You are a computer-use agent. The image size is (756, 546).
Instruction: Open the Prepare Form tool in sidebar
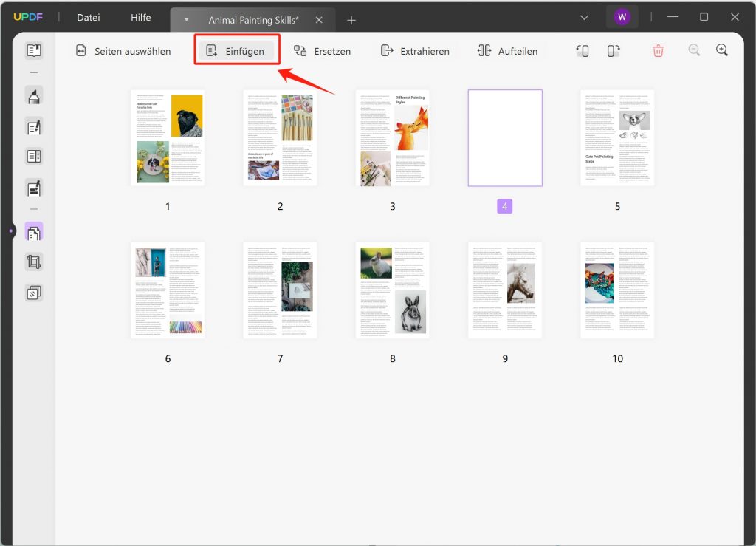point(34,157)
